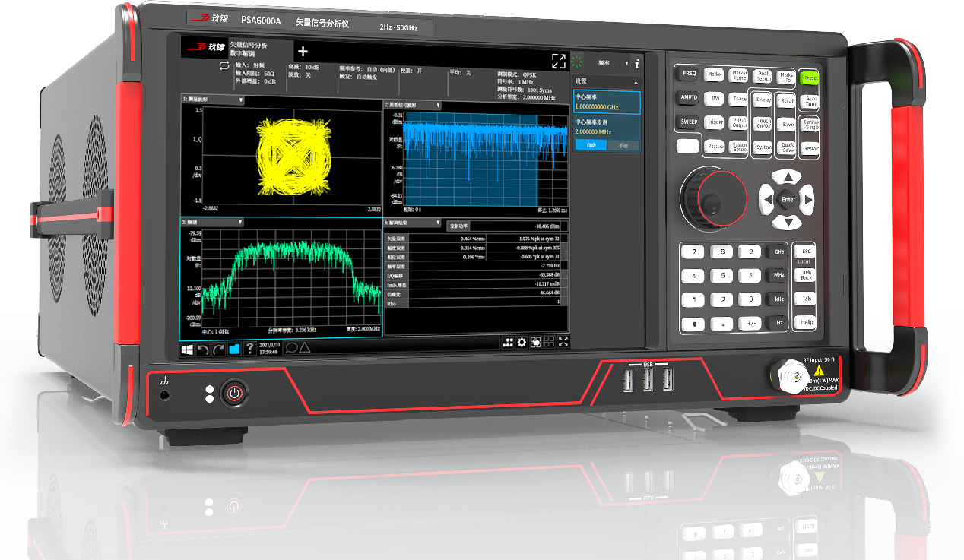Viewport: 964px width, 560px height.
Task: Open the italic 'i' info icon
Action: click(637, 63)
